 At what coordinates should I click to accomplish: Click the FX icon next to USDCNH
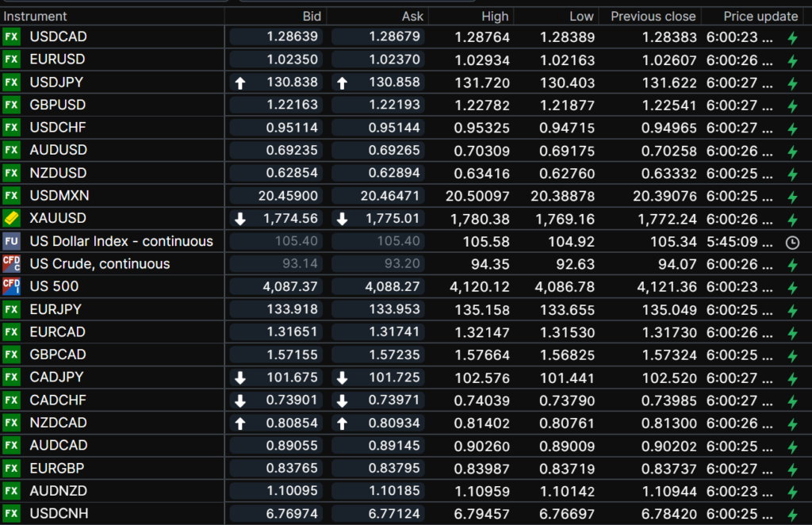pos(12,514)
